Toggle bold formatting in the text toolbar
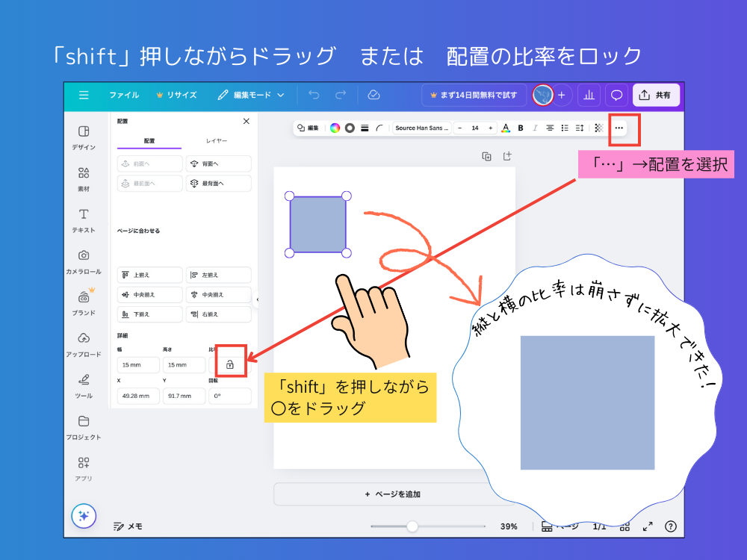 click(x=520, y=128)
